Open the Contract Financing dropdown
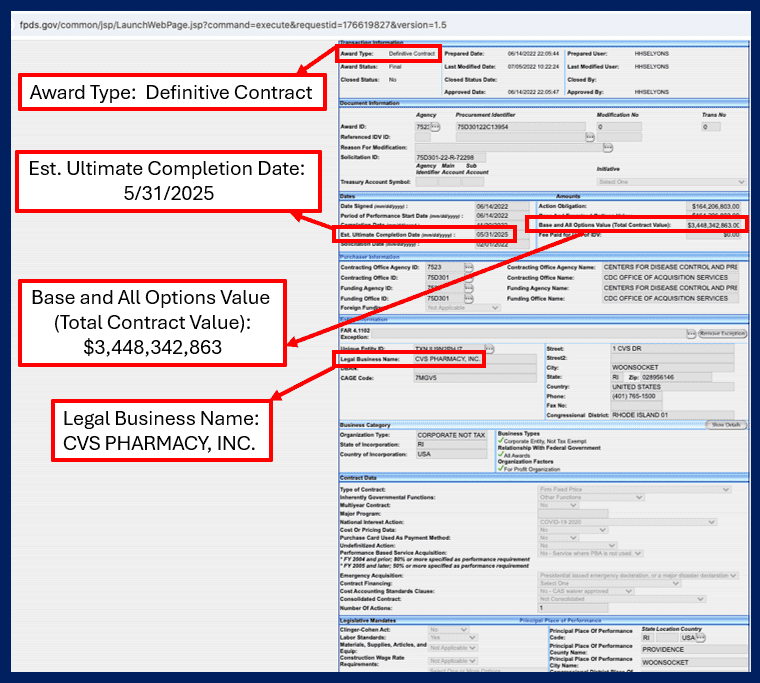Viewport: 760px width, 683px height. click(x=610, y=583)
